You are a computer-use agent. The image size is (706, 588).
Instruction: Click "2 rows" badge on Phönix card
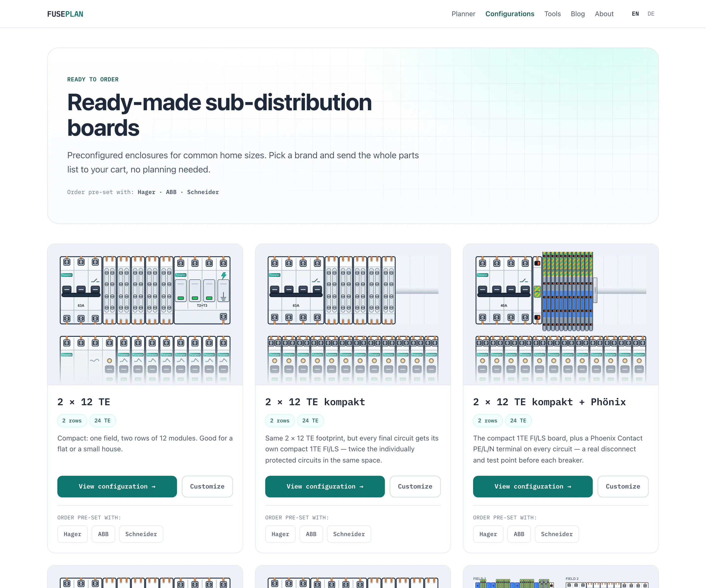pyautogui.click(x=488, y=420)
